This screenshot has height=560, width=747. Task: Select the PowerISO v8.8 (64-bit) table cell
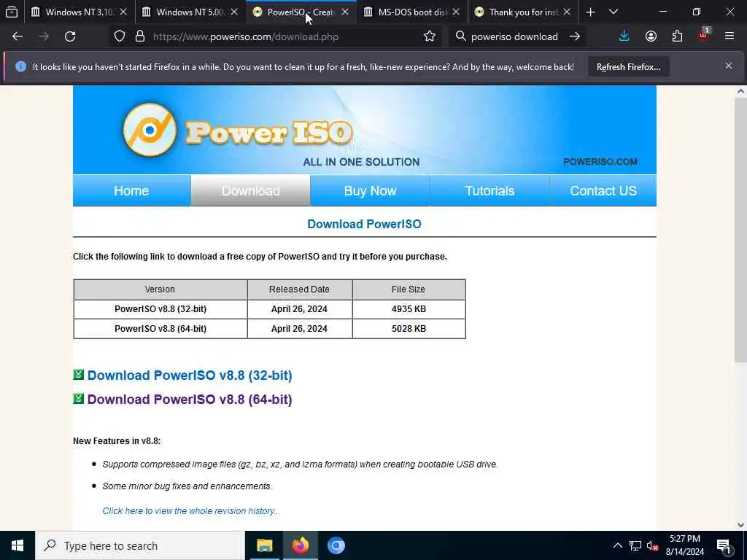click(x=160, y=329)
